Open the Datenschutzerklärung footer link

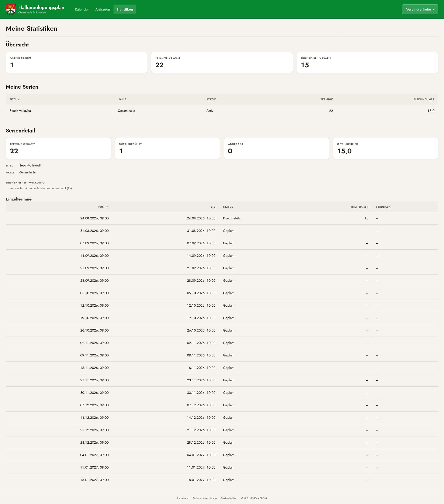pos(205,498)
